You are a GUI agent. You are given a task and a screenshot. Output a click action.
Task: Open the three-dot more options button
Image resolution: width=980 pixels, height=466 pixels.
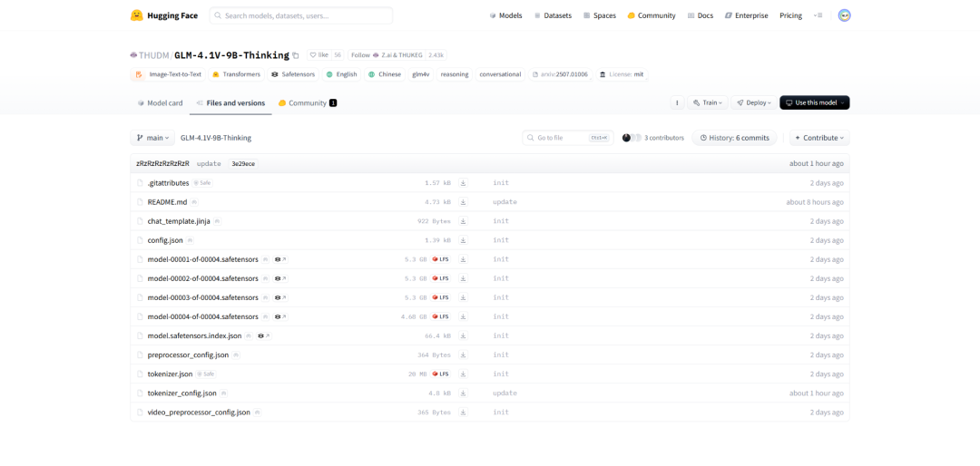click(677, 102)
